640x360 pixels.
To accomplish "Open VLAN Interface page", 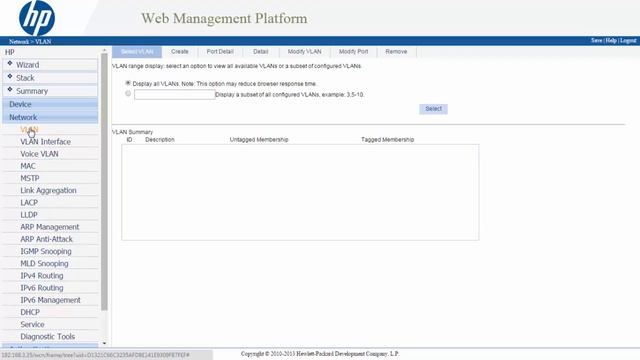I will coord(45,142).
